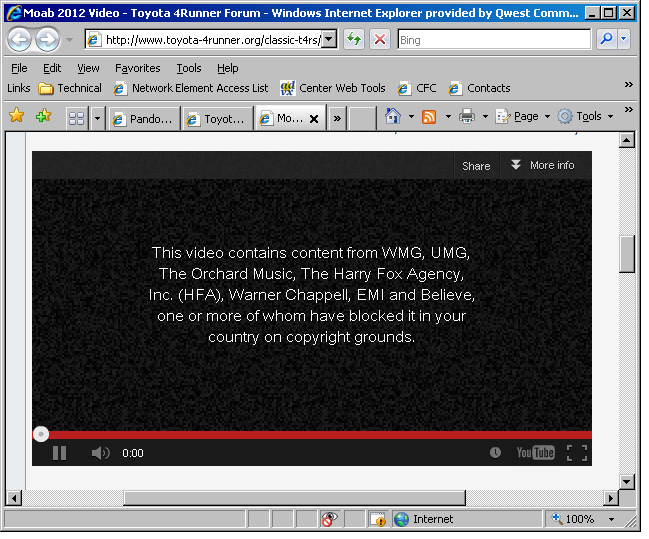Open the Favorites menu
The height and width of the screenshot is (539, 649).
[138, 68]
